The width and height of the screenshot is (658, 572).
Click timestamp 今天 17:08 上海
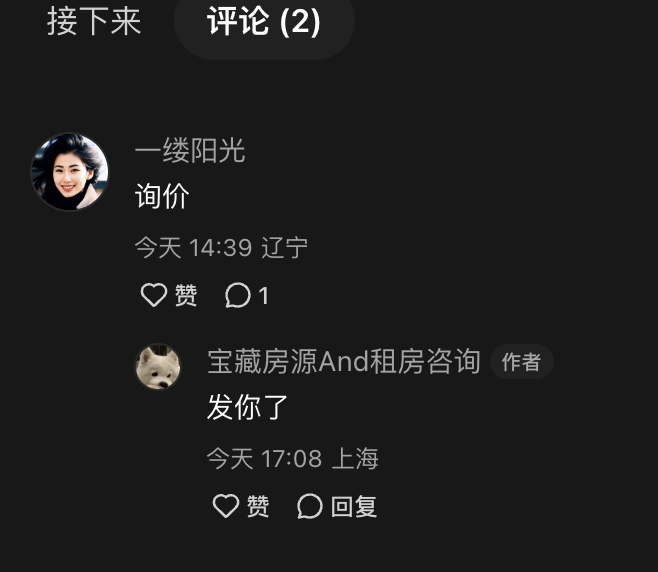point(293,458)
